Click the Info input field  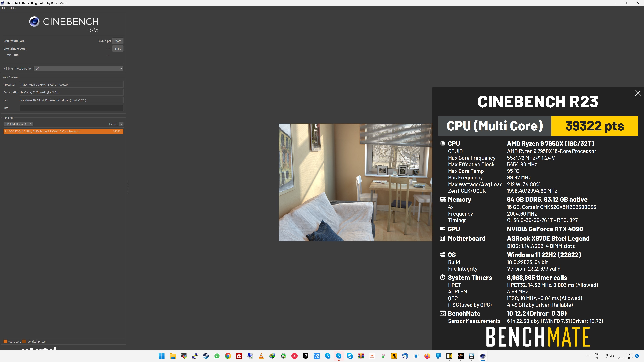[71, 108]
